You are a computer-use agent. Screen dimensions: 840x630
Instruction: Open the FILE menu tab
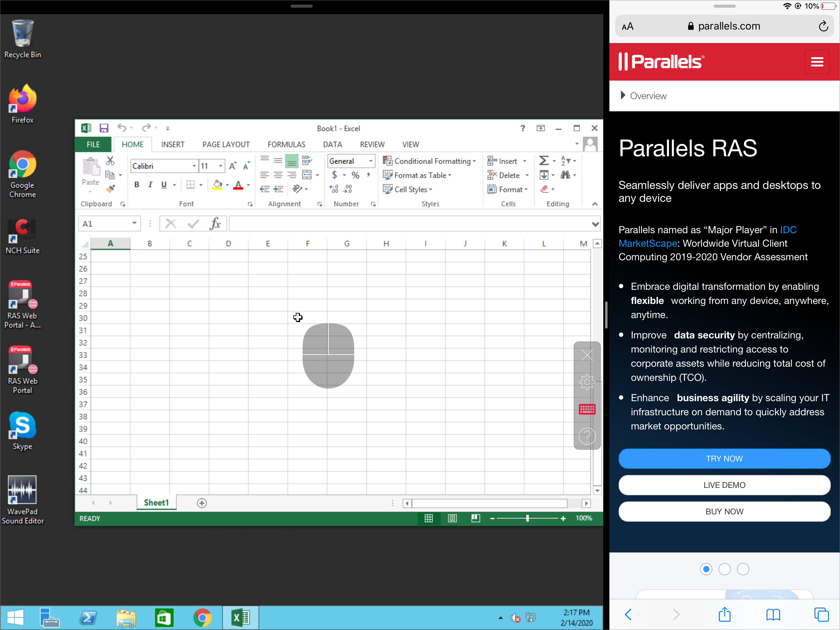(93, 144)
